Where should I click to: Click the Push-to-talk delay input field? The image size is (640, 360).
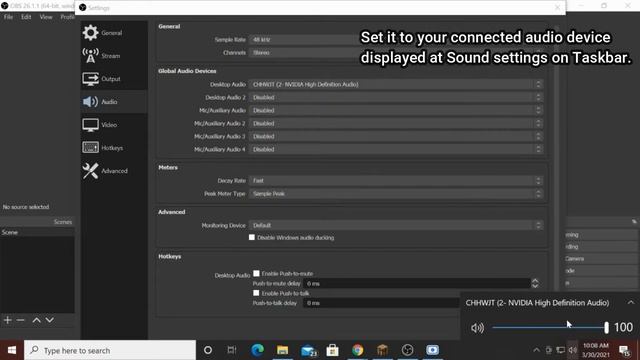[381, 303]
